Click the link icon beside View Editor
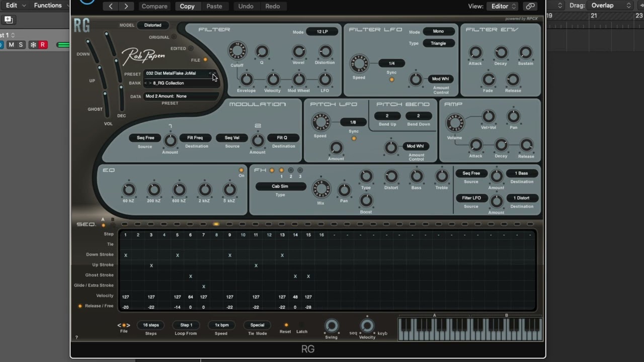644x362 pixels. click(x=530, y=6)
